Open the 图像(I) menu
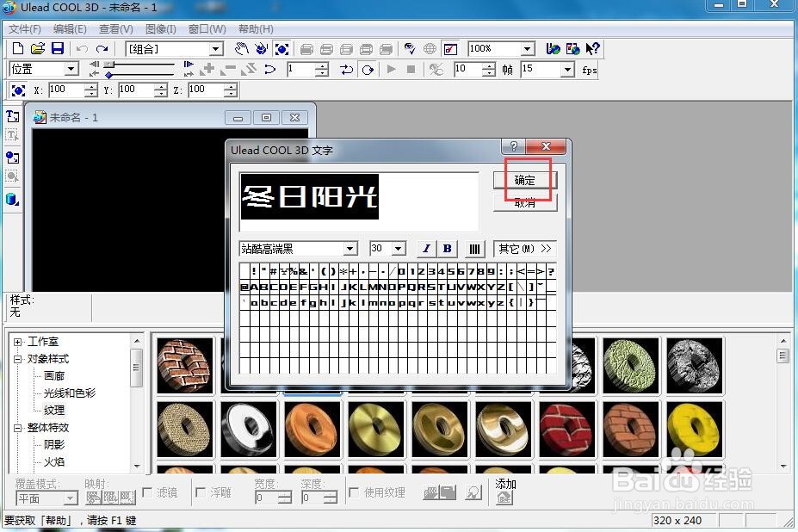Viewport: 798px width, 532px height. tap(161, 29)
